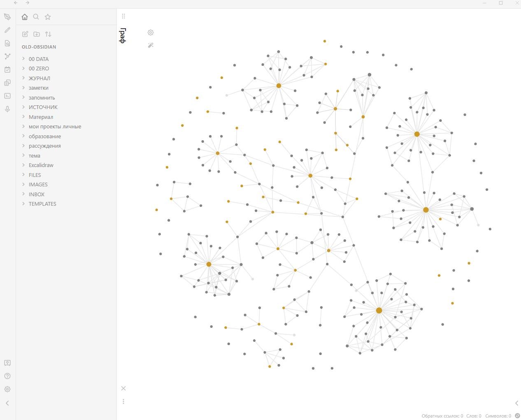Open the command palette terminal icon
This screenshot has height=420, width=521.
(7, 96)
